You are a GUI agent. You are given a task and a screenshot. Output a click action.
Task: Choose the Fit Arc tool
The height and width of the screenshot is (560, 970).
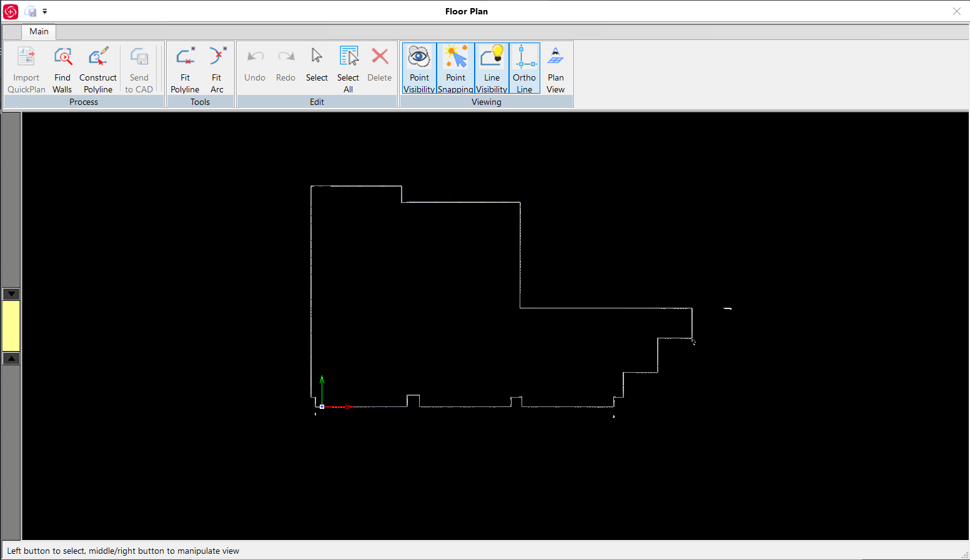coord(217,69)
